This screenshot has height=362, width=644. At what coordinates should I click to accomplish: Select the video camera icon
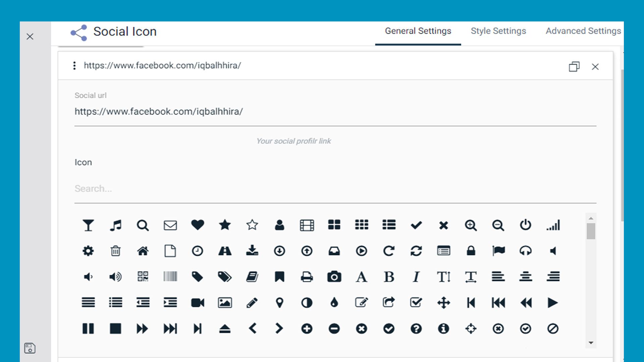point(198,303)
